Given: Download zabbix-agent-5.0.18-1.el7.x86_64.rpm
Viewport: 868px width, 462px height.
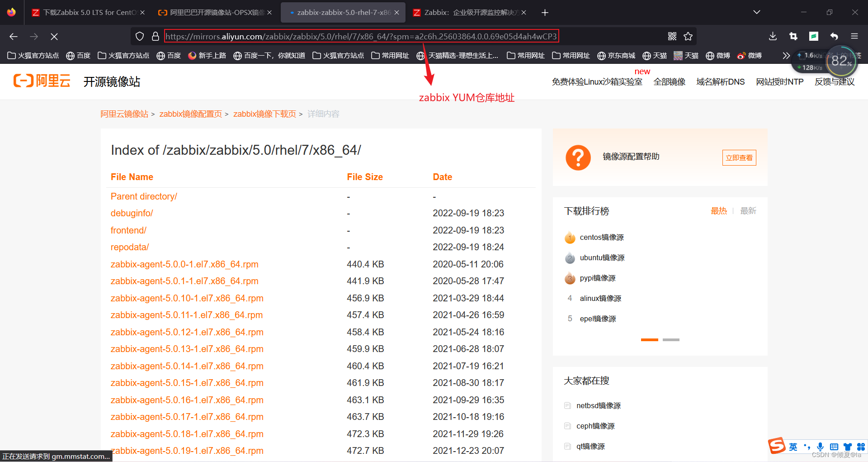Looking at the screenshot, I should click(x=187, y=434).
